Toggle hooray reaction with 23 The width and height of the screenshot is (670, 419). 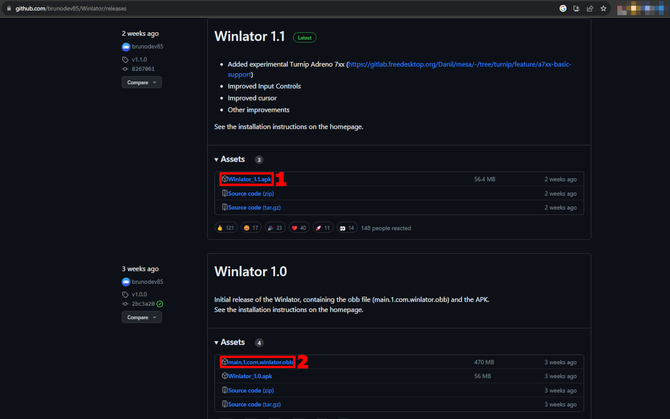tap(275, 228)
